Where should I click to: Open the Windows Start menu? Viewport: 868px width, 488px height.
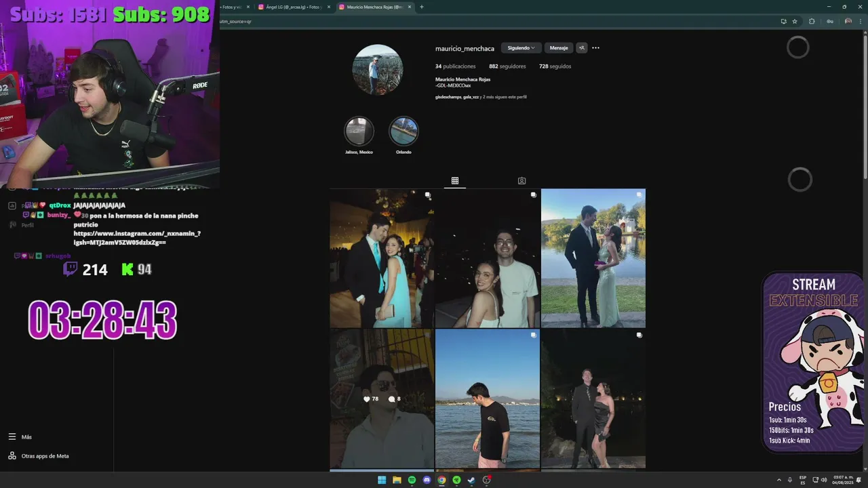click(x=382, y=480)
